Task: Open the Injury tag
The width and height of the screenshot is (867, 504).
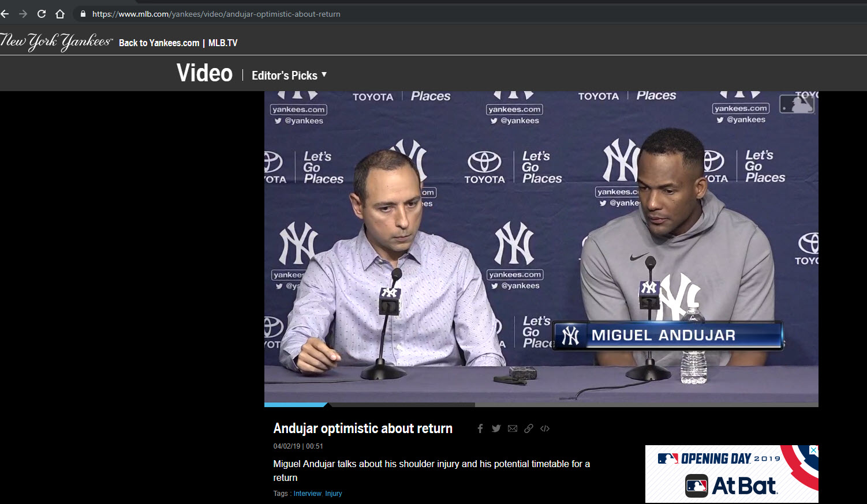Action: [334, 494]
